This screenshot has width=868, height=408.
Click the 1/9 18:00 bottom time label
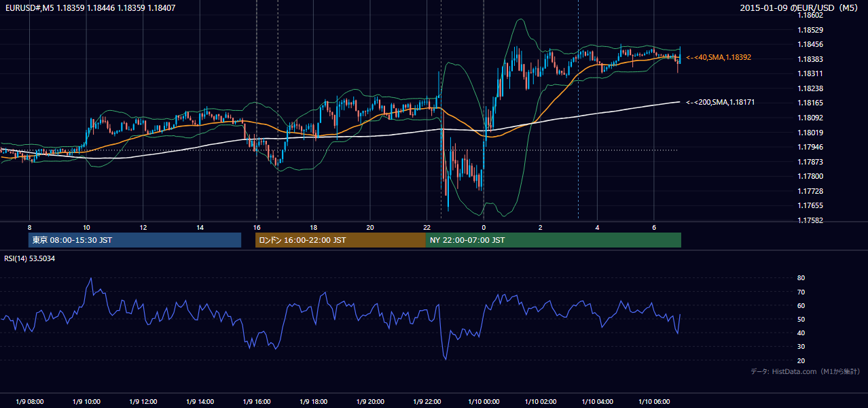point(313,402)
